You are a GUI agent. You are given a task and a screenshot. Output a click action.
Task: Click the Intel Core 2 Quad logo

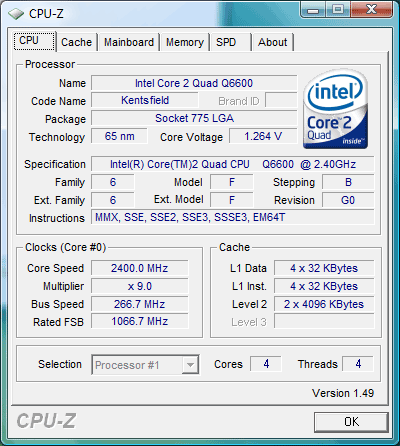click(335, 109)
